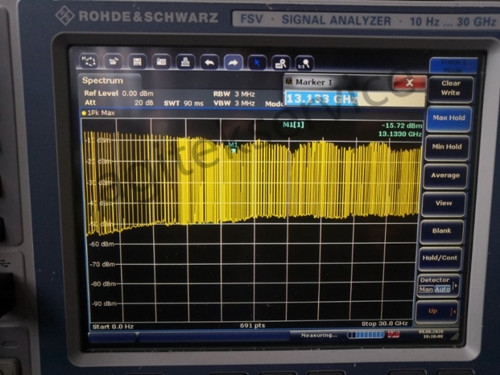Go Up one softkey menu level
Viewport: 500px width, 375px height.
tap(437, 311)
